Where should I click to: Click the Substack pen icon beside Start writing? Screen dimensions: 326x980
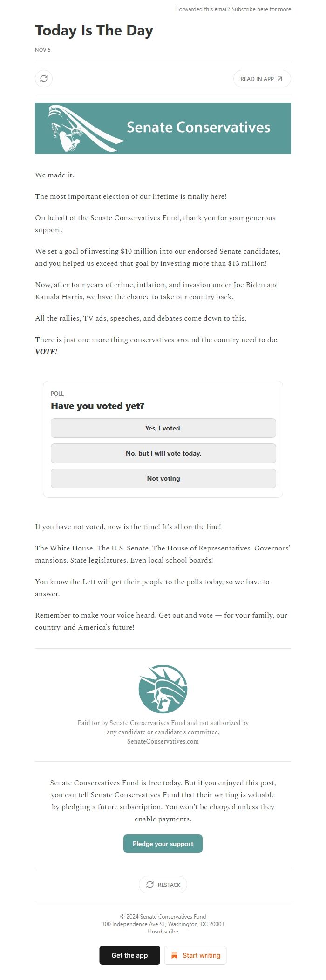174,955
